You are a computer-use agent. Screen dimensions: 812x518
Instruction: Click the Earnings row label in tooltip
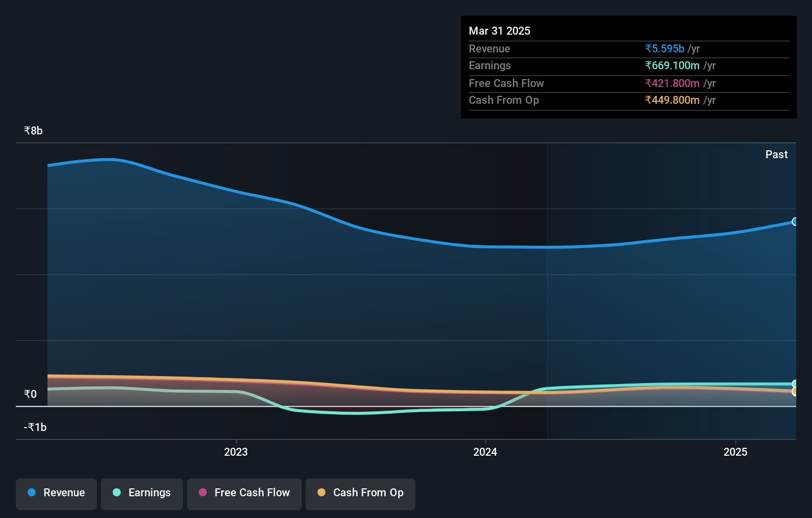coord(490,65)
